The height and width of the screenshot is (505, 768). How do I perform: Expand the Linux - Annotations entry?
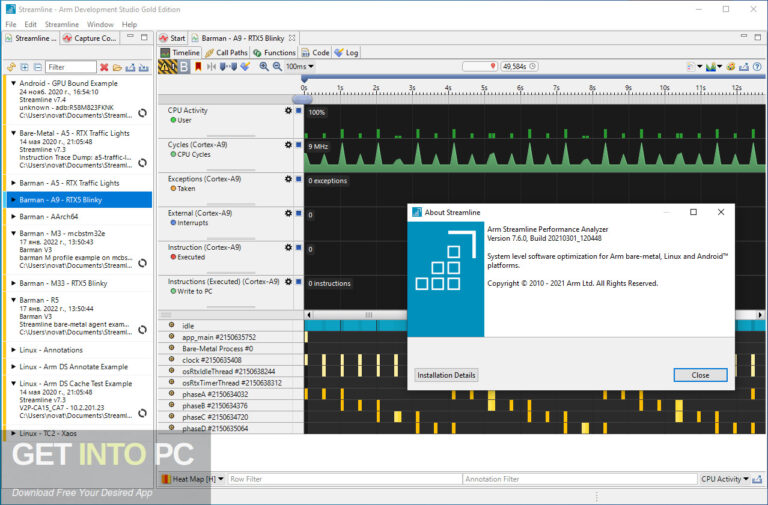pos(13,350)
